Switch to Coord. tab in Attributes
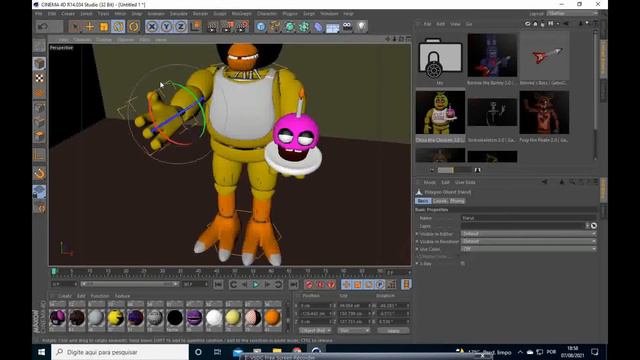 click(x=440, y=201)
